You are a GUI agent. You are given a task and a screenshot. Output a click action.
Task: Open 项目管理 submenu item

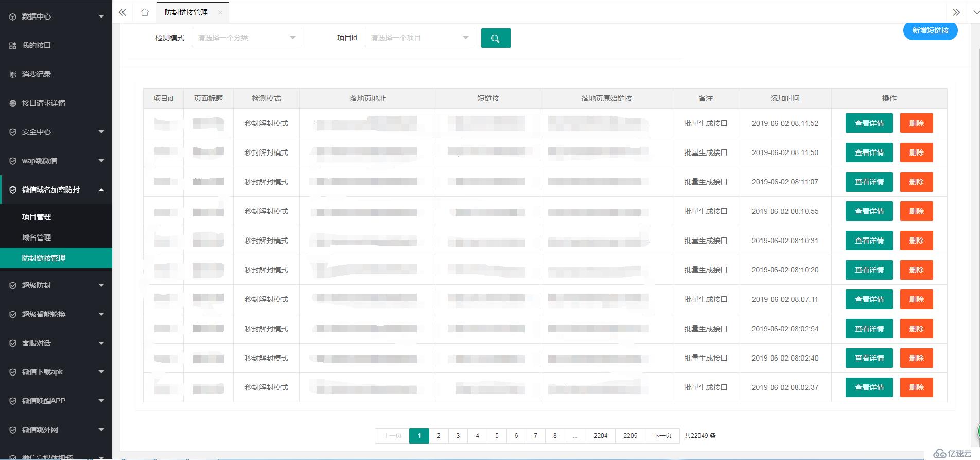coord(56,217)
